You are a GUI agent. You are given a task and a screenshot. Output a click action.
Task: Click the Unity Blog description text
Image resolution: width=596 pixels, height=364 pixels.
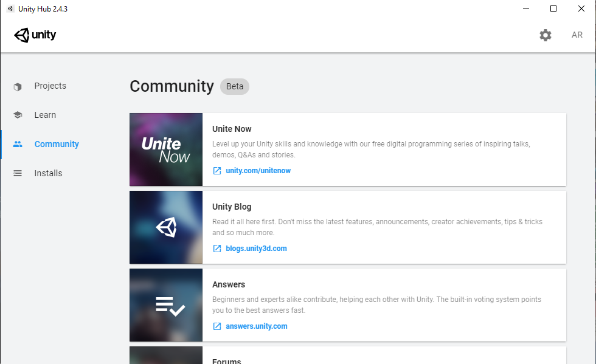[377, 227]
